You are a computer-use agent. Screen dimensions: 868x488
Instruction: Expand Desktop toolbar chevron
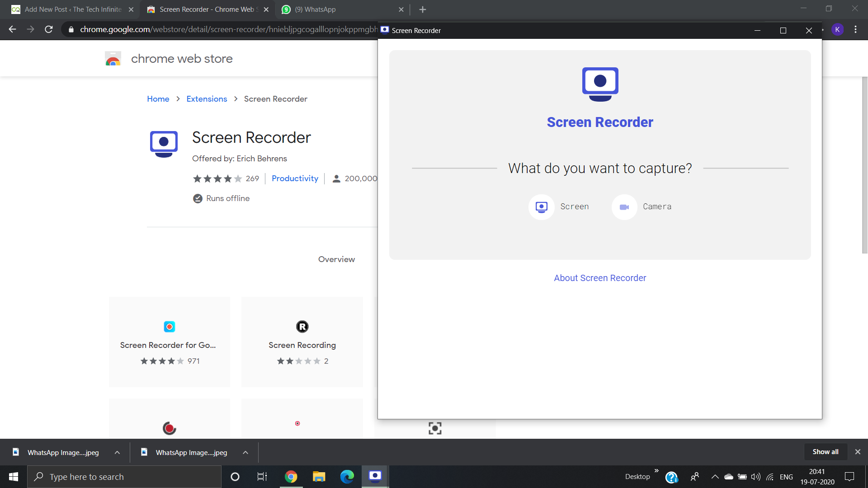point(656,471)
